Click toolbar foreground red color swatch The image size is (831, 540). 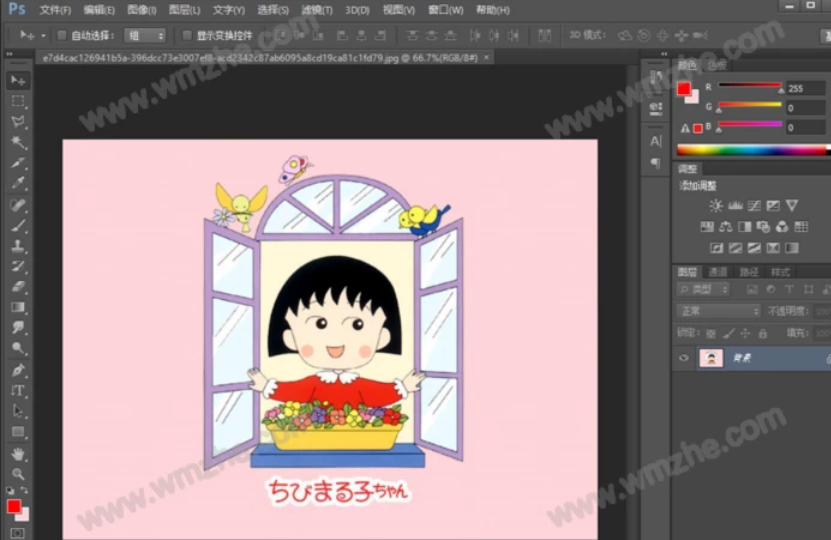[14, 506]
